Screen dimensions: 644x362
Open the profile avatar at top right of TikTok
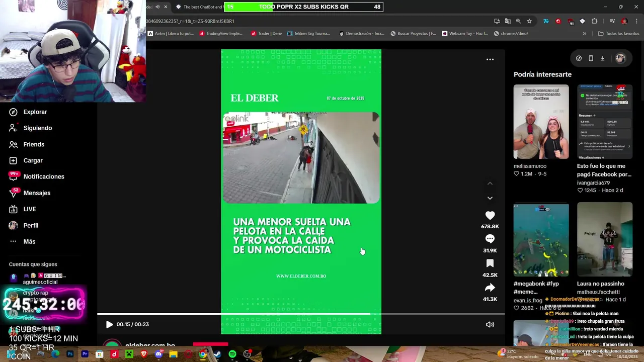pos(620,58)
